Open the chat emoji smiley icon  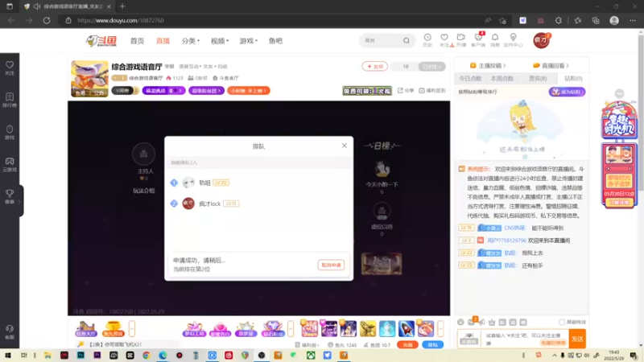[460, 323]
